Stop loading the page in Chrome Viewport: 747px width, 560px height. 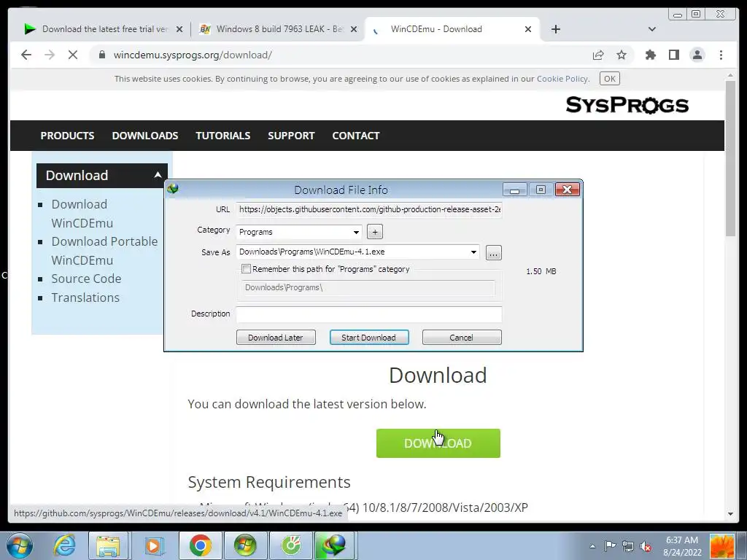pyautogui.click(x=73, y=55)
